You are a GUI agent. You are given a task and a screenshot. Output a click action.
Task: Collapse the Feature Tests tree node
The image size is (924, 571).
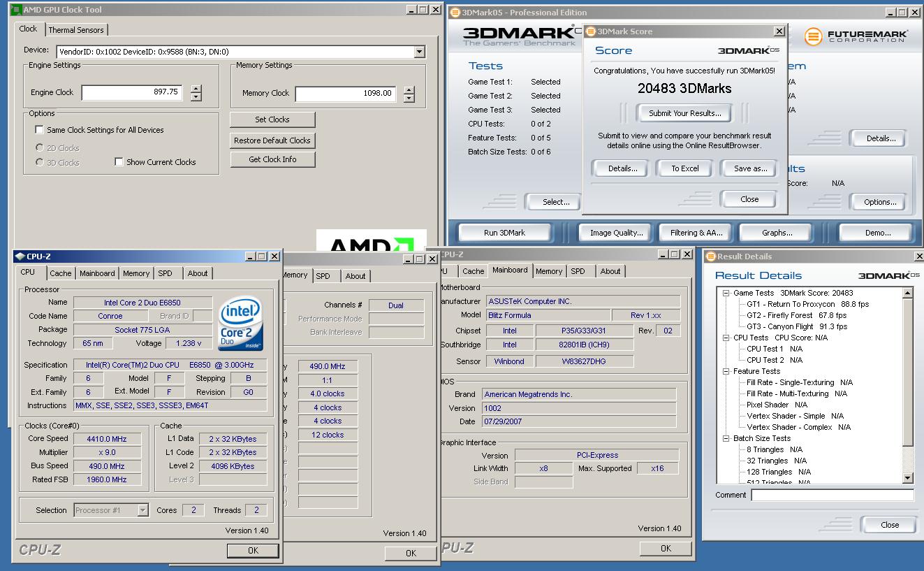[726, 371]
